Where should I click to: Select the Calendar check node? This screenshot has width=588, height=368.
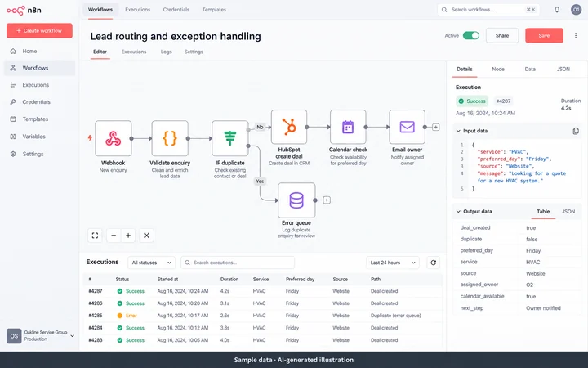pyautogui.click(x=348, y=127)
